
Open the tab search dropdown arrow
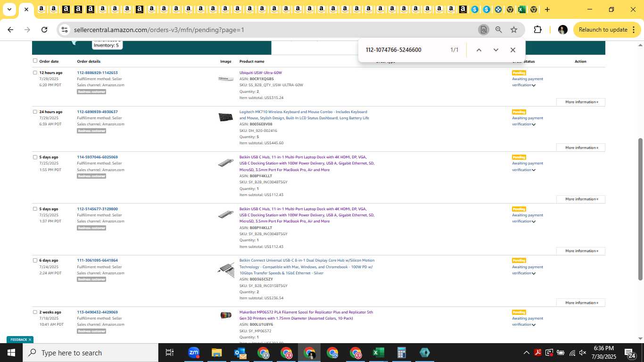(9, 9)
